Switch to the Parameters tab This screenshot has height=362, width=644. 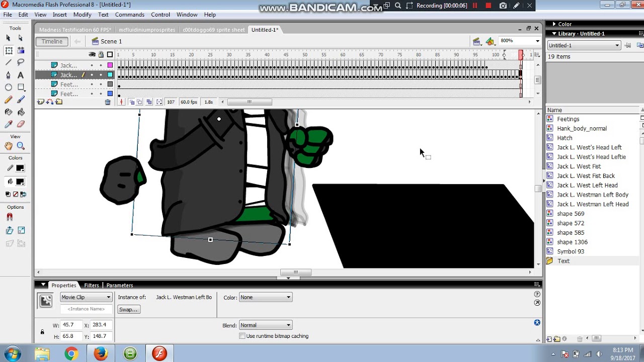pyautogui.click(x=119, y=285)
